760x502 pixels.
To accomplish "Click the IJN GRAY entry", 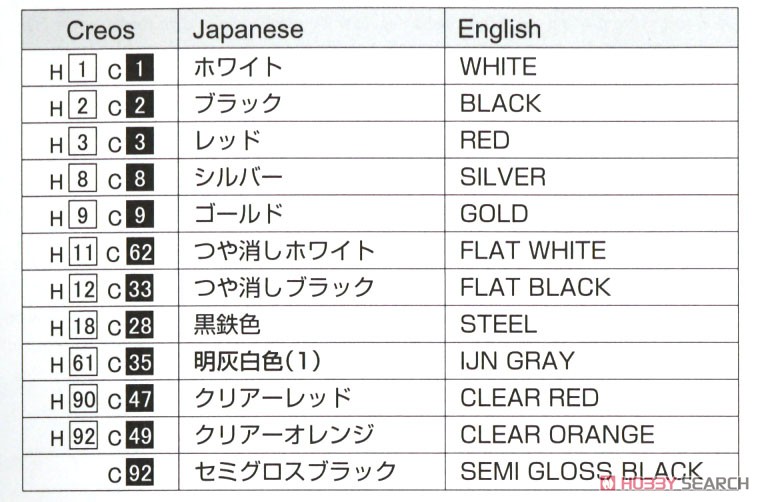I will point(517,361).
